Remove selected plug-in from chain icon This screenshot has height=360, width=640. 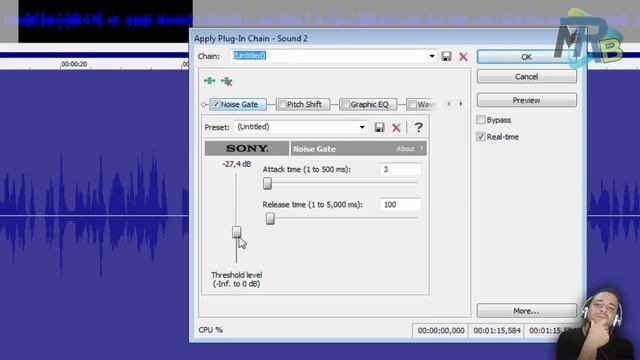coord(227,81)
